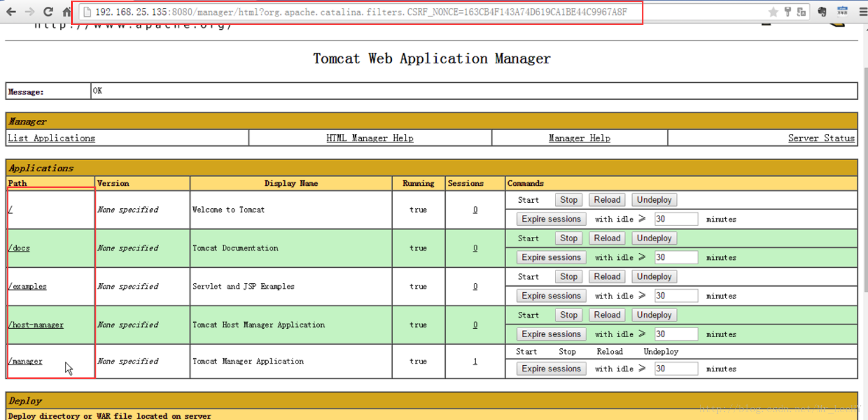Open the Server Status link
Screen dimensions: 868x420
(x=821, y=138)
